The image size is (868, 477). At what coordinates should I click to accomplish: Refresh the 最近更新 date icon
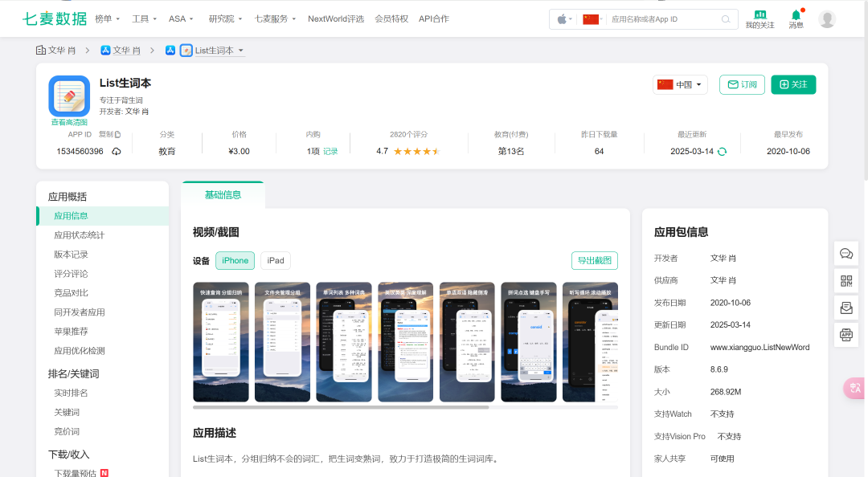coord(722,152)
